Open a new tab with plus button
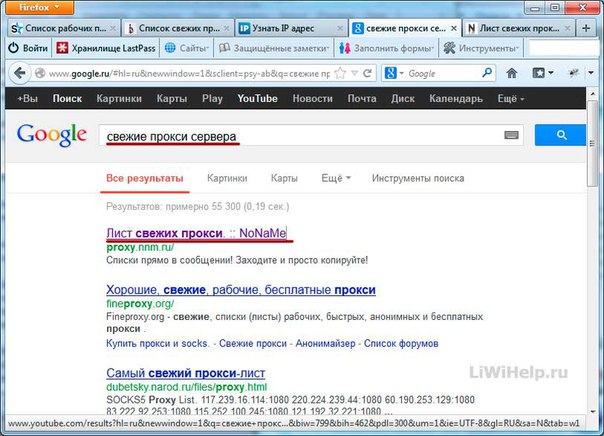 [x=586, y=28]
